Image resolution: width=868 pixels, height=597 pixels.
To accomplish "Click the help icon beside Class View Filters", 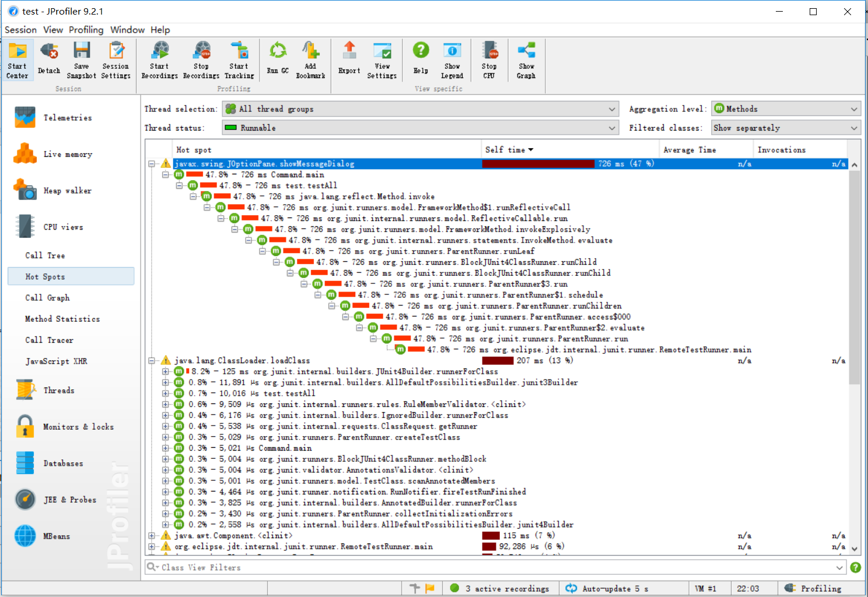I will tap(855, 567).
